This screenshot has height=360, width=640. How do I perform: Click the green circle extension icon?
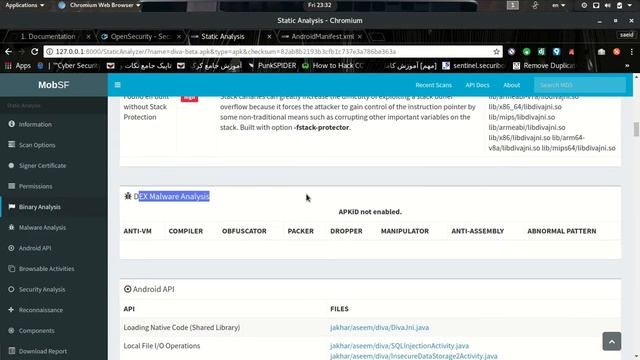coord(527,51)
